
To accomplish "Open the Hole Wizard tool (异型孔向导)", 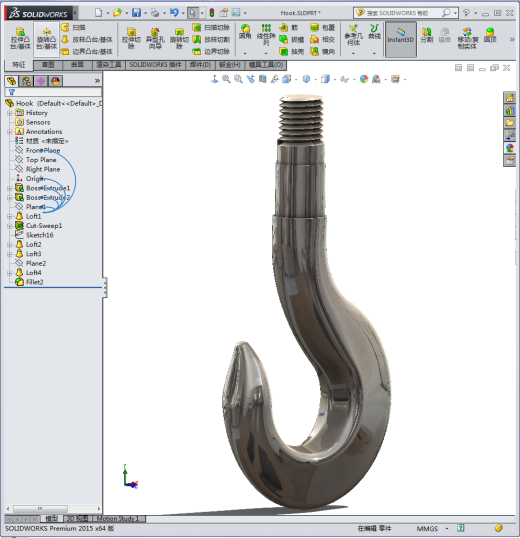I will point(155,39).
